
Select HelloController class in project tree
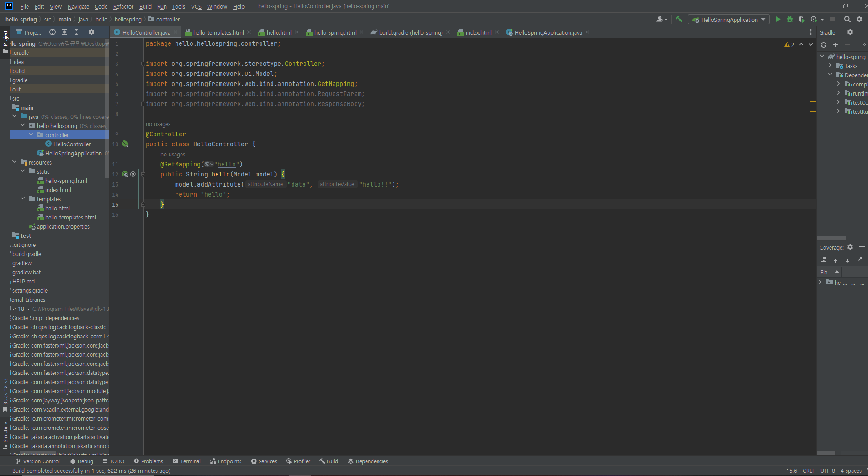(x=72, y=144)
